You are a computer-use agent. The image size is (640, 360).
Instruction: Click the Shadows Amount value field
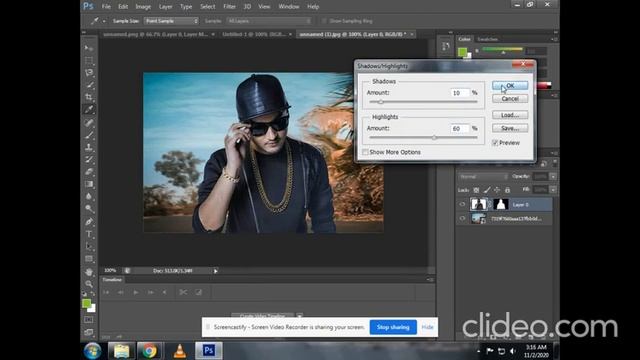pyautogui.click(x=460, y=93)
